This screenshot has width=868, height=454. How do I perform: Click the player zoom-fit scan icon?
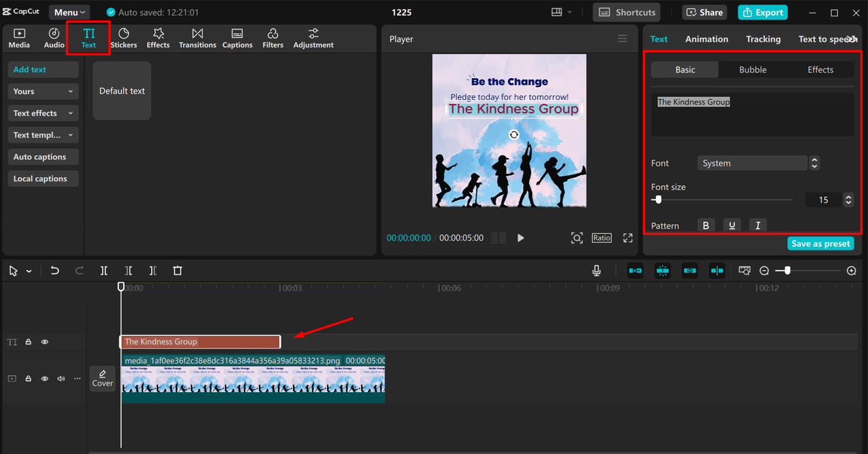576,238
